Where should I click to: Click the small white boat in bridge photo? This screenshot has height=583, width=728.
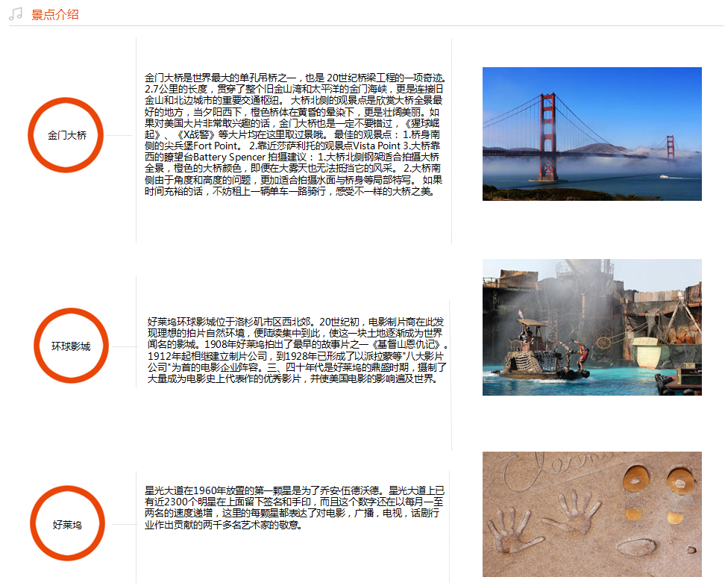tap(662, 177)
